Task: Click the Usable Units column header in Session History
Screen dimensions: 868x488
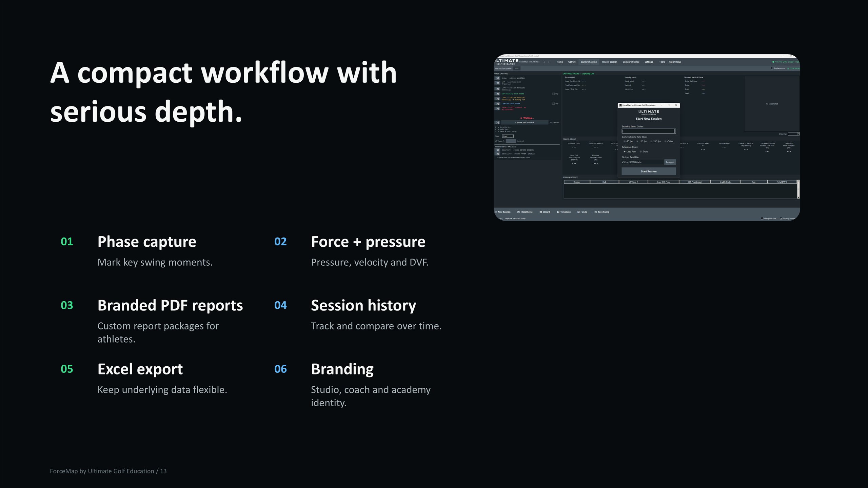Action: point(725,182)
